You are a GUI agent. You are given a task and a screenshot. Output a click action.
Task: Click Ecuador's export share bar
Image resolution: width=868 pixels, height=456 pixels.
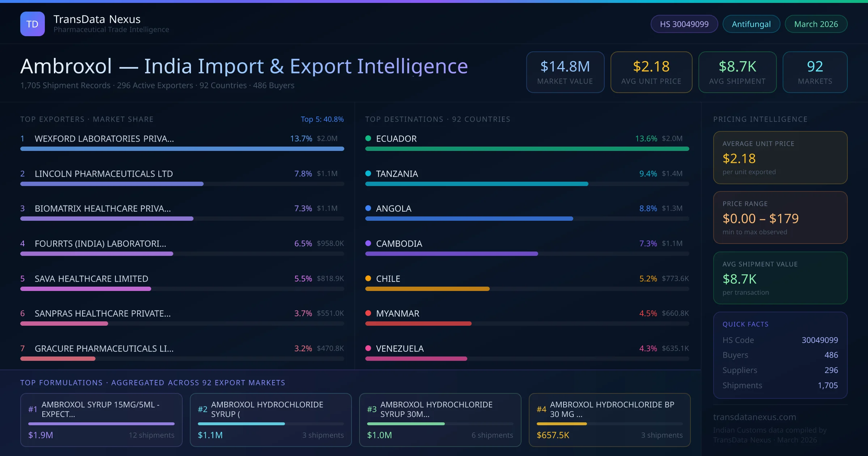(x=527, y=149)
